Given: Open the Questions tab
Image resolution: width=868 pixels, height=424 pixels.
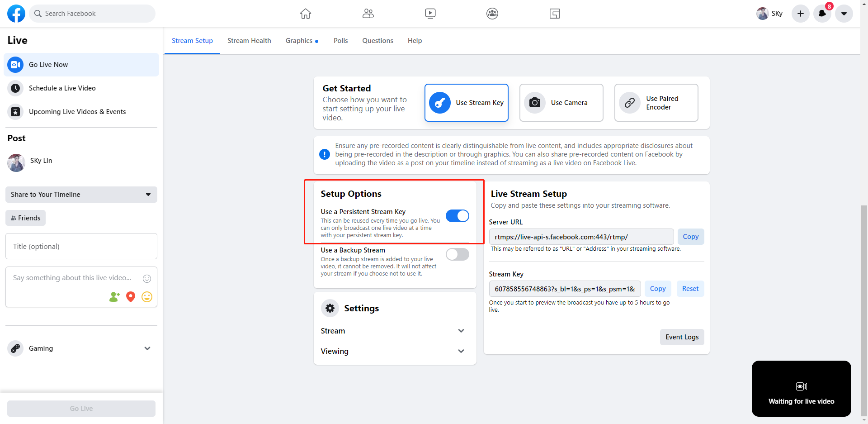Looking at the screenshot, I should click(x=377, y=41).
